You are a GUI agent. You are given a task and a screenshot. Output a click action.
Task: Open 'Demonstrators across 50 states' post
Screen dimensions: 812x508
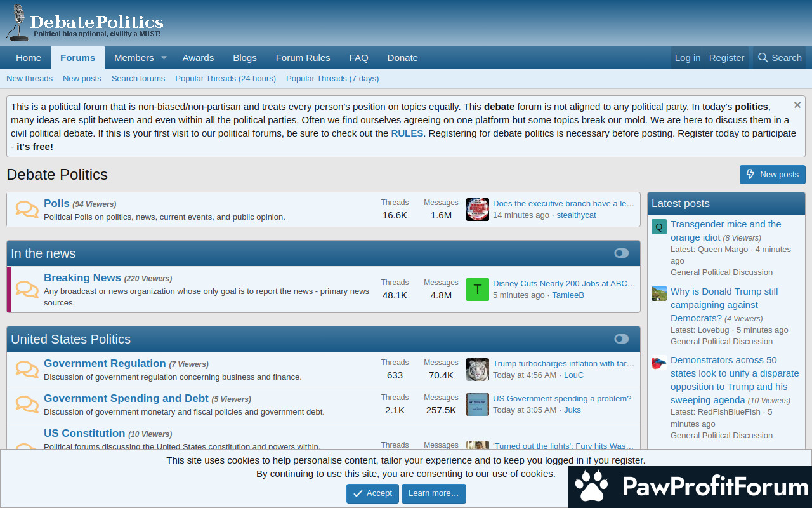(735, 380)
